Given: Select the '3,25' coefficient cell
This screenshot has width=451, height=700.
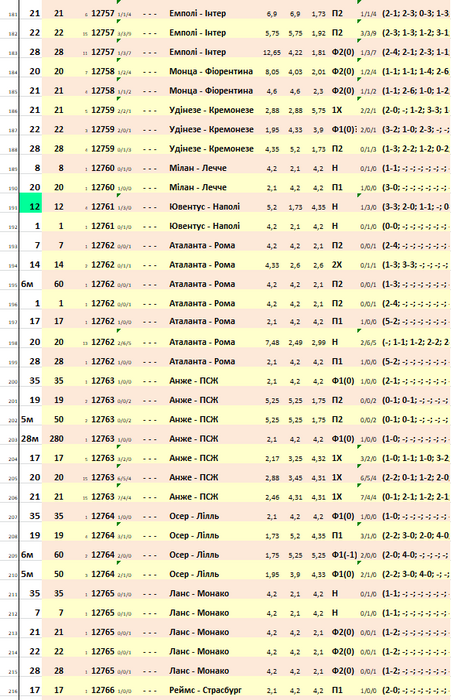Looking at the screenshot, I should coord(295,458).
